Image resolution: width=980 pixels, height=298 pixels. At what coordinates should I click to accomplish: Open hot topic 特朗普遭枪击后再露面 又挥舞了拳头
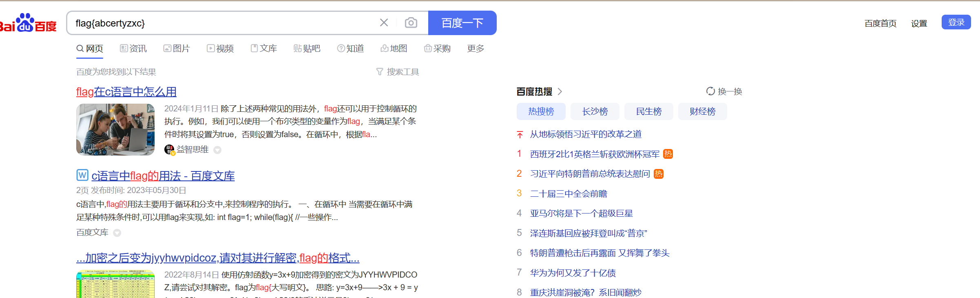600,253
